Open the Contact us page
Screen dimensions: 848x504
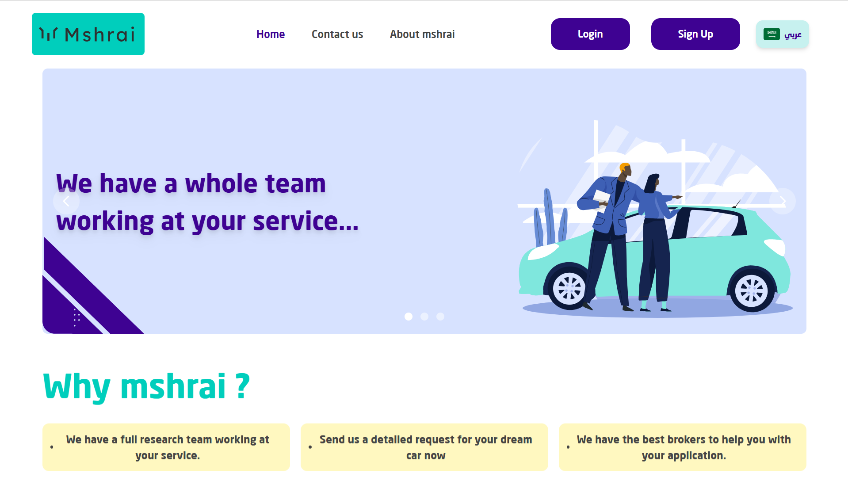tap(337, 34)
